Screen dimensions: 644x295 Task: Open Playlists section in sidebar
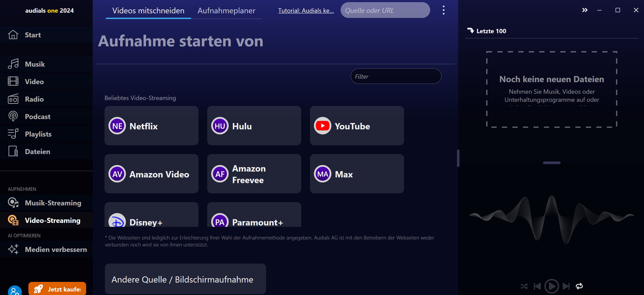point(46,134)
